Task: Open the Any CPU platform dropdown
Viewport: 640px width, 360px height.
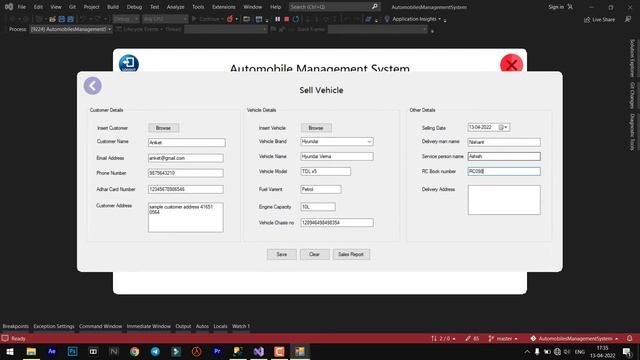Action: 165,19
